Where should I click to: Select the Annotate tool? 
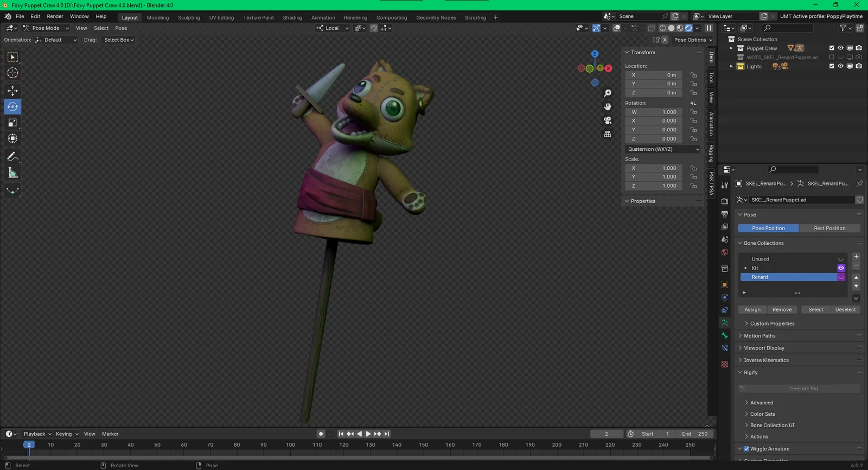click(x=12, y=157)
